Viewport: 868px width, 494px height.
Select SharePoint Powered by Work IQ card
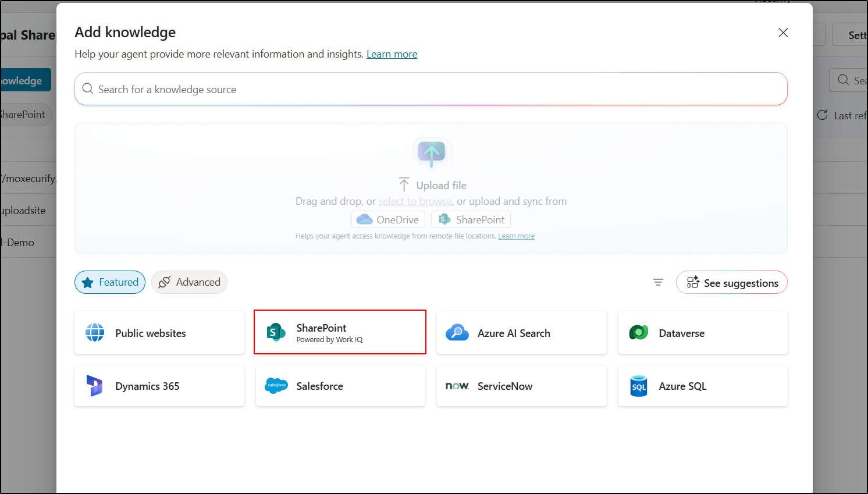(340, 332)
